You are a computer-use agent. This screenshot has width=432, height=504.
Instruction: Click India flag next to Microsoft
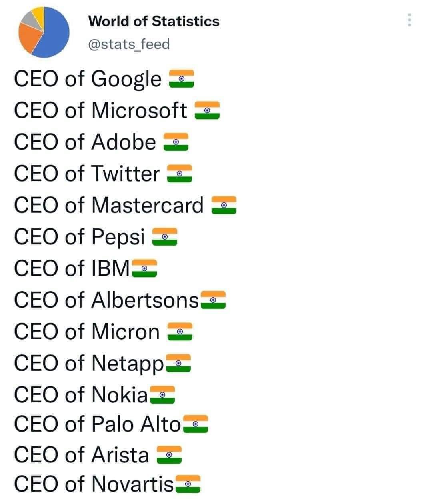[x=207, y=111]
